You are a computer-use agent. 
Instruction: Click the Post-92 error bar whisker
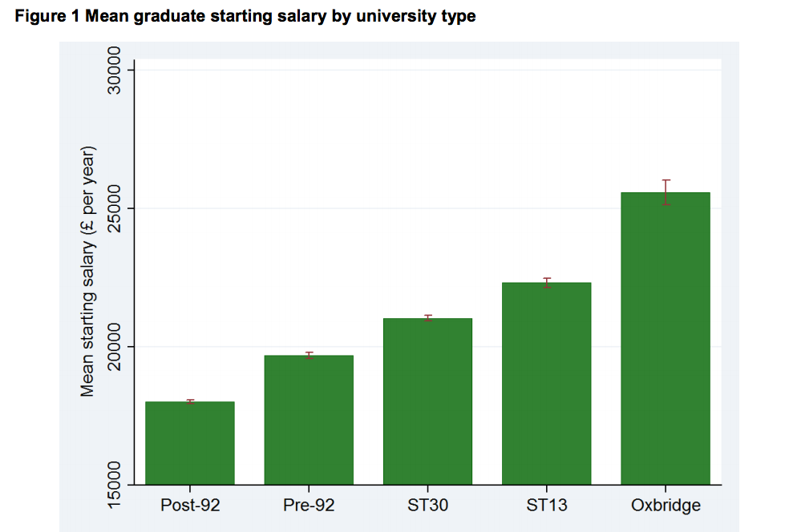pyautogui.click(x=190, y=401)
